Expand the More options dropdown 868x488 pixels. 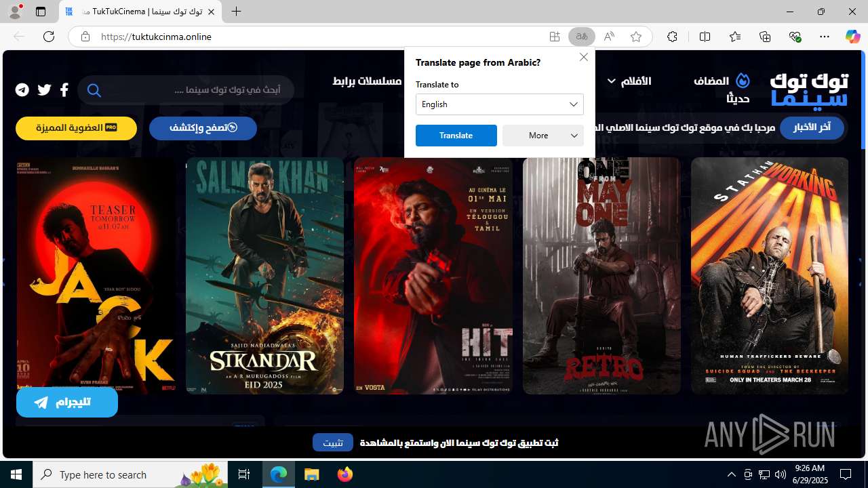click(543, 136)
